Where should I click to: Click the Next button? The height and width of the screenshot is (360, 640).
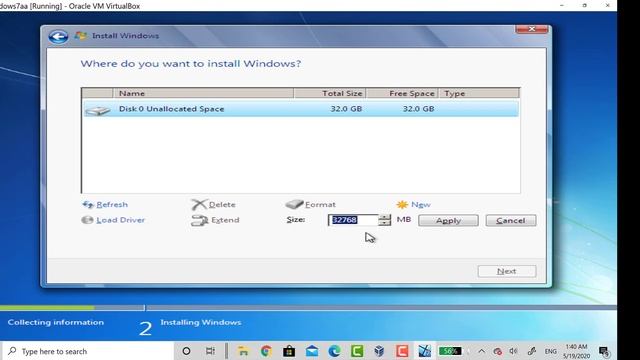(507, 271)
